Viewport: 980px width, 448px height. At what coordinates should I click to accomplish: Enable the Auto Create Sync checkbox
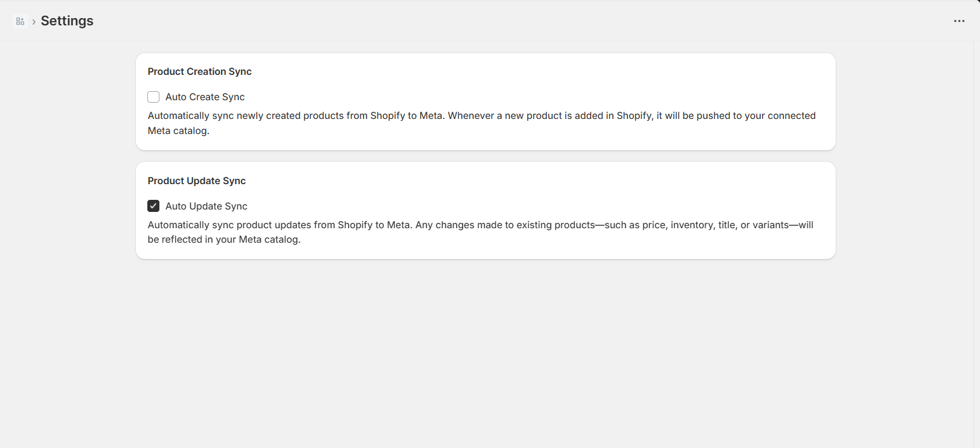click(153, 97)
